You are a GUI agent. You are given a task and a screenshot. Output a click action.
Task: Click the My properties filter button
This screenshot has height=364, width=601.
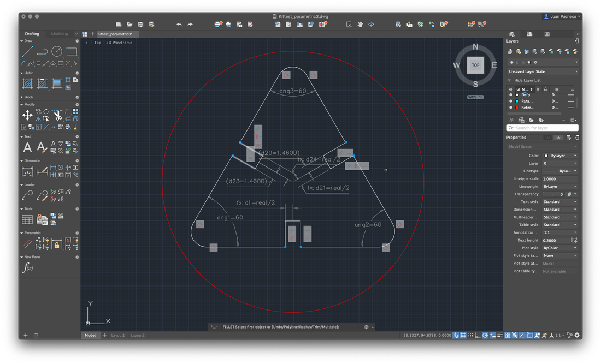tap(558, 138)
